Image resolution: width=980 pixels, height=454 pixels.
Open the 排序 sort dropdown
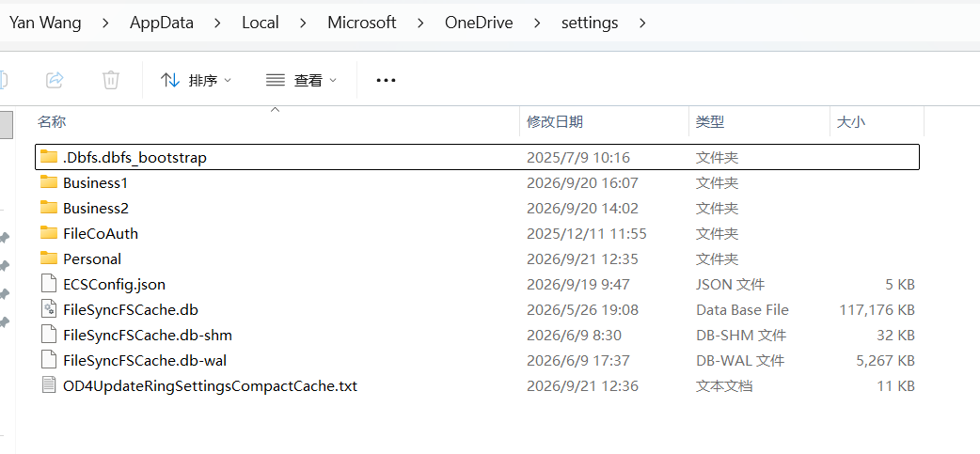click(x=196, y=80)
